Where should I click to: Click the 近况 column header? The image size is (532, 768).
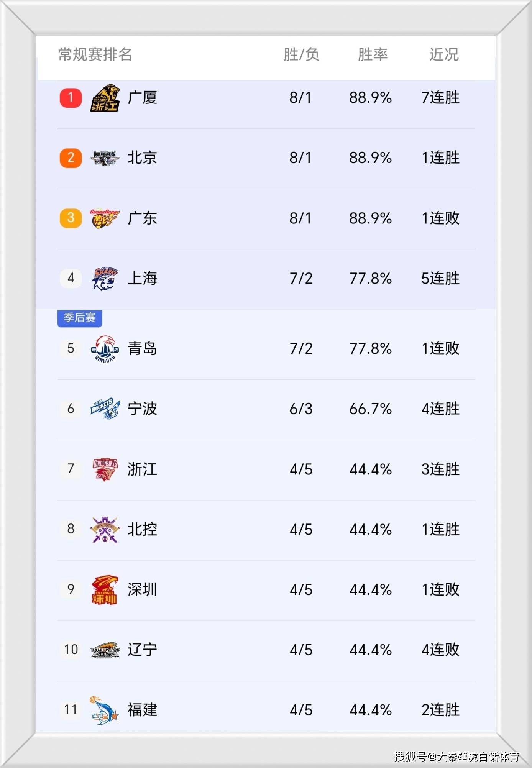(x=444, y=54)
